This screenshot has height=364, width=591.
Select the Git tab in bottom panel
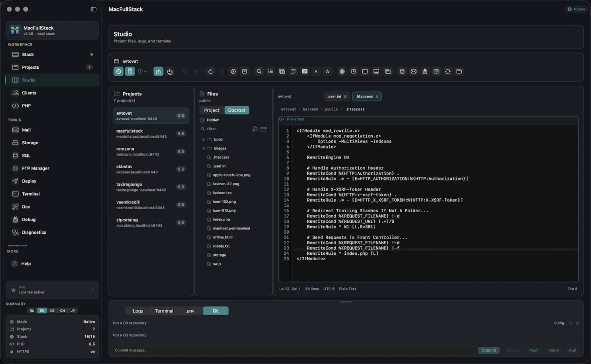point(216,311)
